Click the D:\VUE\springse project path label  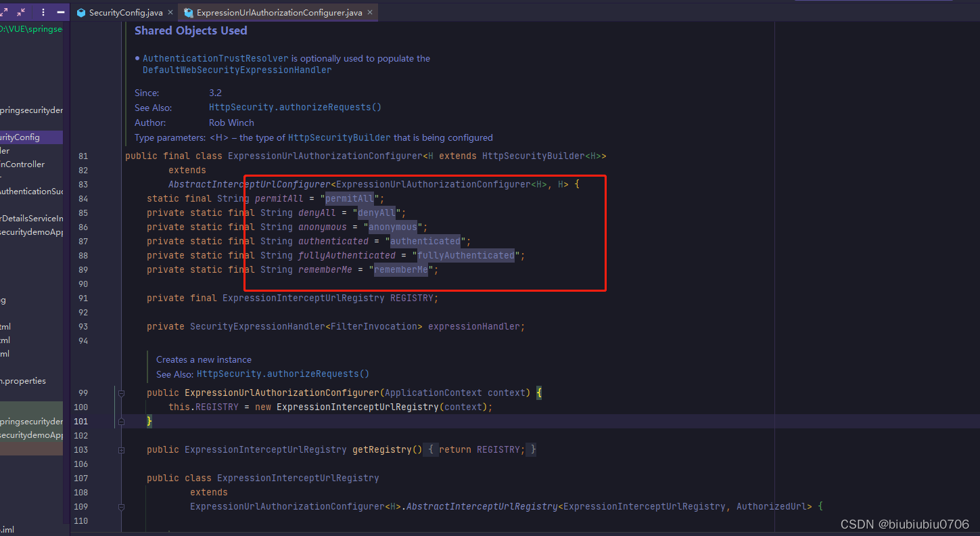pos(31,28)
